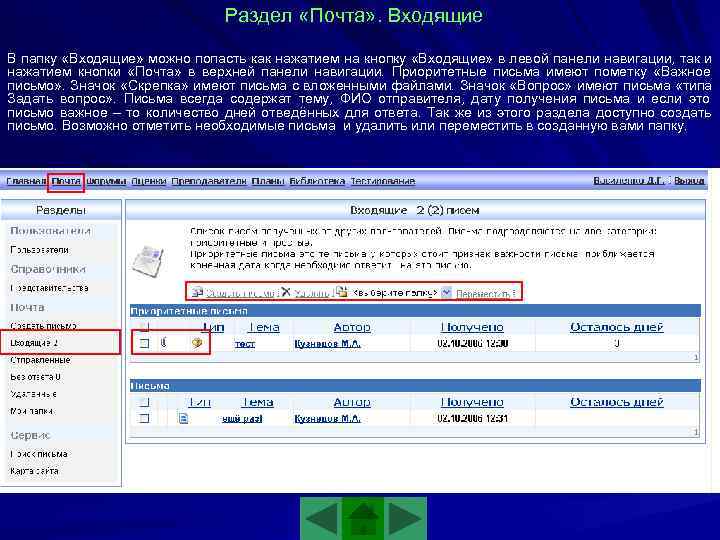Sort priority letters by the Получено column

(x=472, y=327)
